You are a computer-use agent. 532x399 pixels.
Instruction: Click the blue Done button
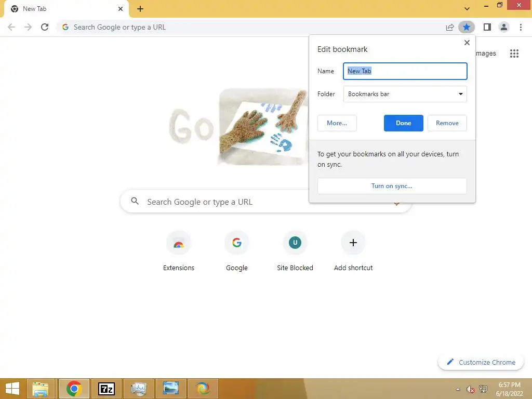click(403, 123)
